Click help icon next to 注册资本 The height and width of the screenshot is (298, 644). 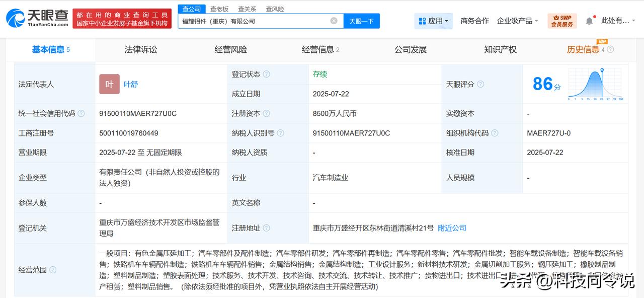pos(266,114)
